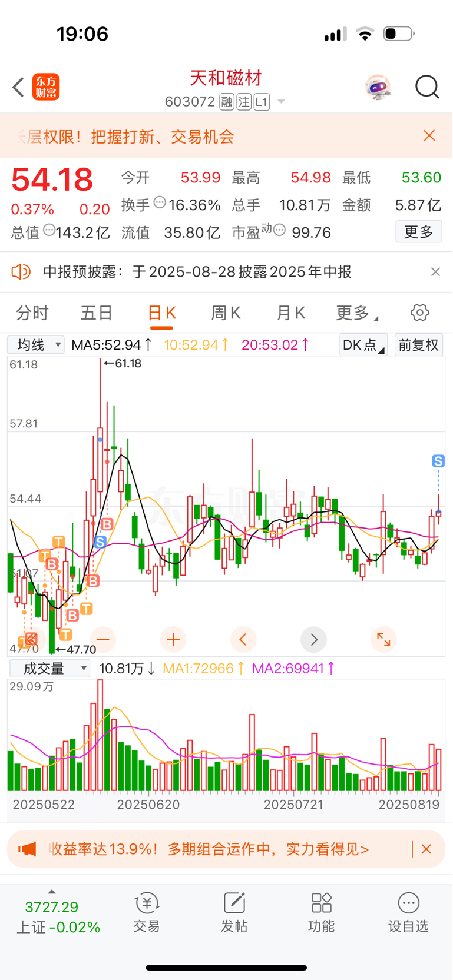Zoom in chart with plus button
The image size is (453, 980).
pos(173,639)
